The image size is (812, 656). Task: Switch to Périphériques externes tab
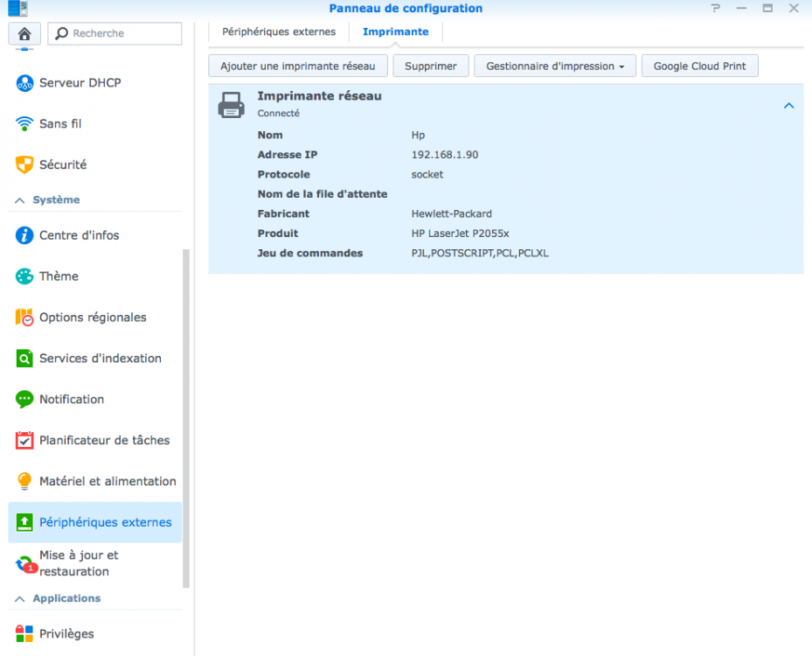(x=279, y=31)
